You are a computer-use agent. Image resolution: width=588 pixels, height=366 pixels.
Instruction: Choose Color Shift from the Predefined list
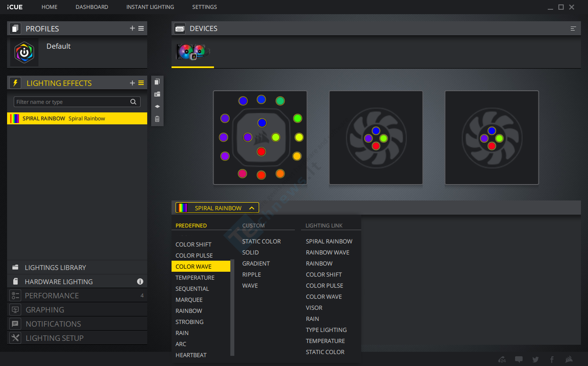point(194,244)
